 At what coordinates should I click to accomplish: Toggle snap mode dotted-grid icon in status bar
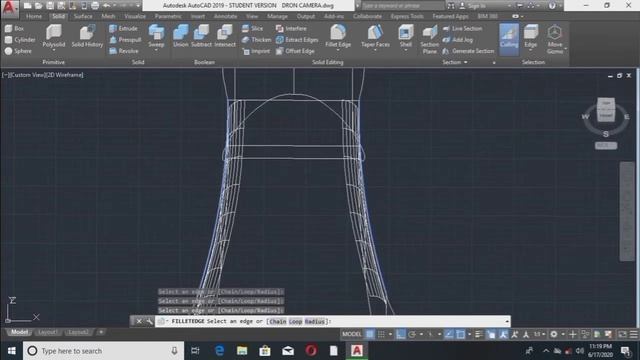(381, 334)
